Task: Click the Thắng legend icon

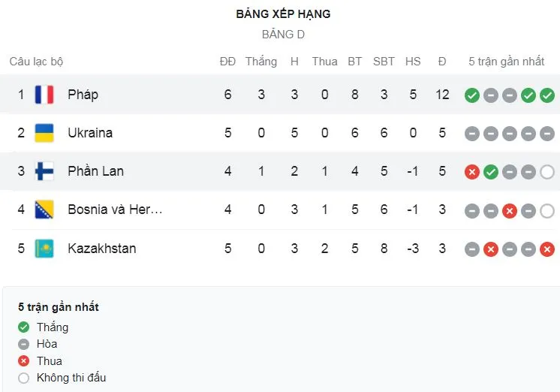Action: (x=24, y=327)
